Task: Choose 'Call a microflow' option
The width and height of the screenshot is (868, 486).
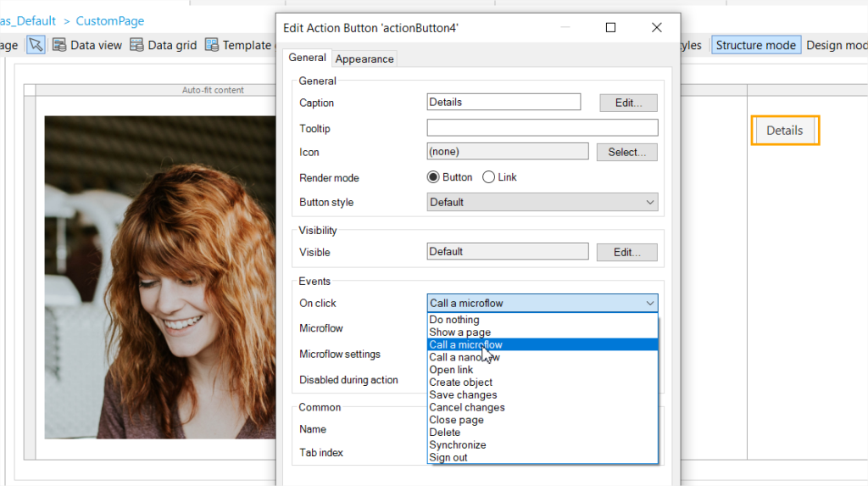Action: pos(542,344)
